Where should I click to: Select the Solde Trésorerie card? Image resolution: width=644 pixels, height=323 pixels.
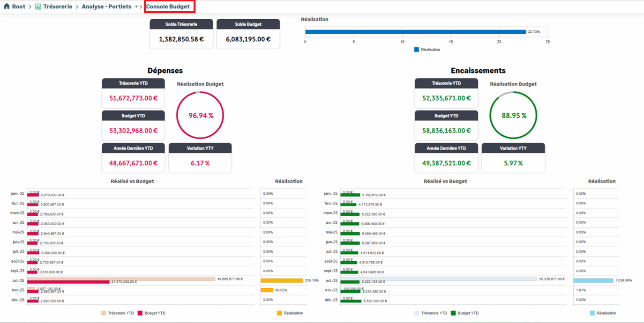181,34
